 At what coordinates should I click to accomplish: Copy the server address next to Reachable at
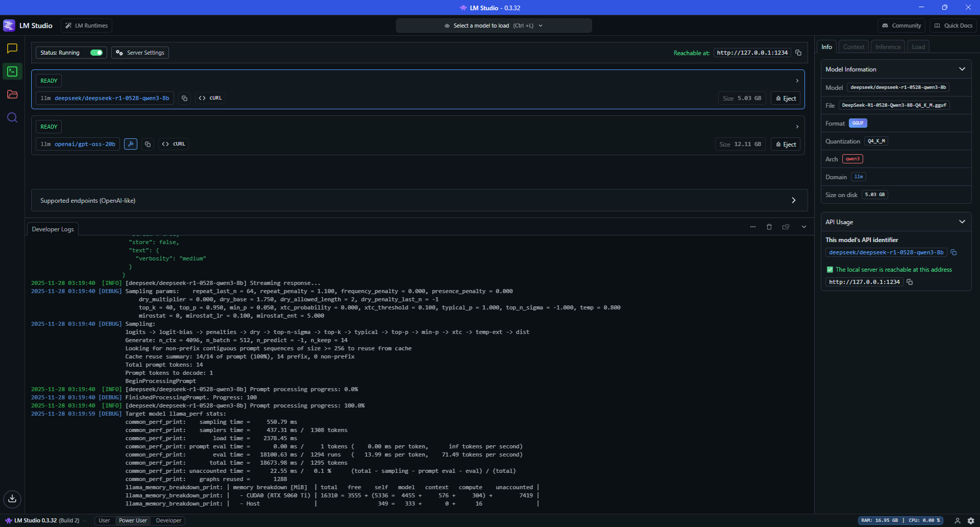click(798, 53)
